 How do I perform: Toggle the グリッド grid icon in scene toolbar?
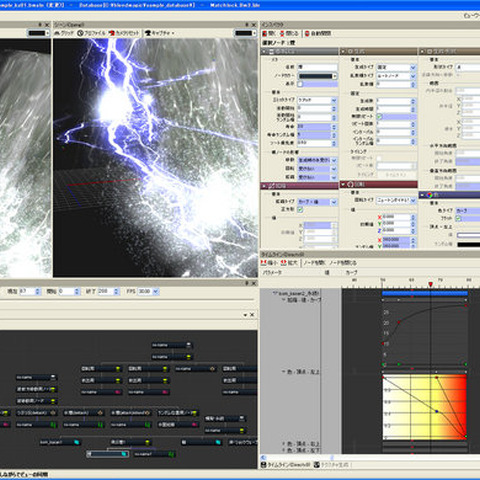click(57, 33)
